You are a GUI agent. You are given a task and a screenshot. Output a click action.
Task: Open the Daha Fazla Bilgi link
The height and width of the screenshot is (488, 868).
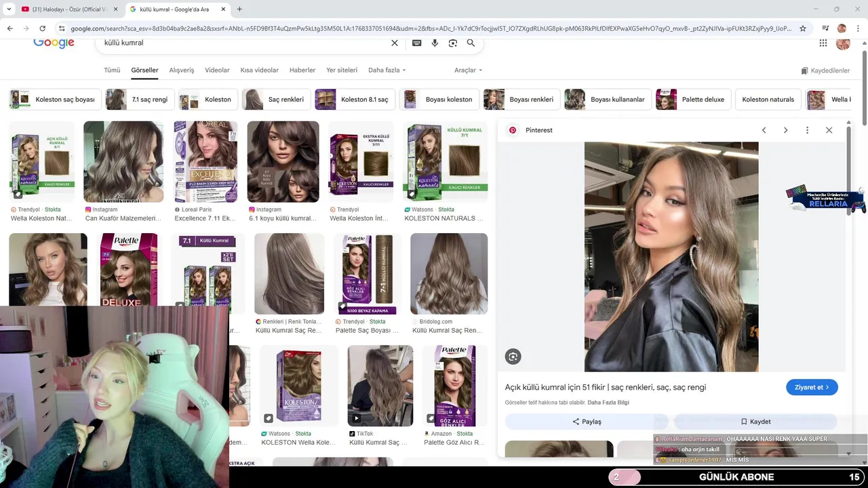[x=608, y=403]
